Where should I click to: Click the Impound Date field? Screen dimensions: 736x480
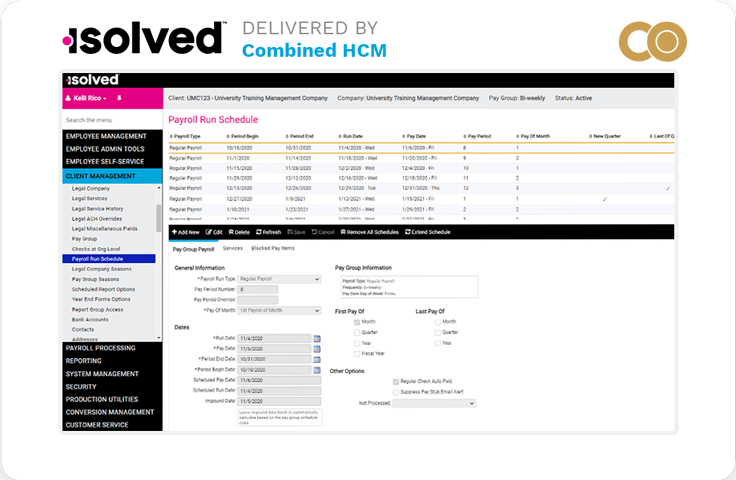pyautogui.click(x=279, y=402)
